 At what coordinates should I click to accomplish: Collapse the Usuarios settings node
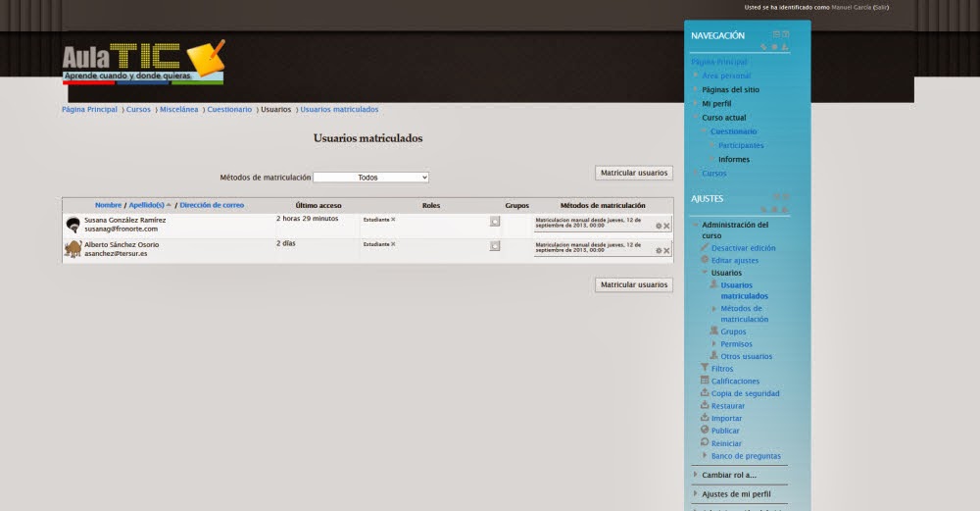pos(705,273)
